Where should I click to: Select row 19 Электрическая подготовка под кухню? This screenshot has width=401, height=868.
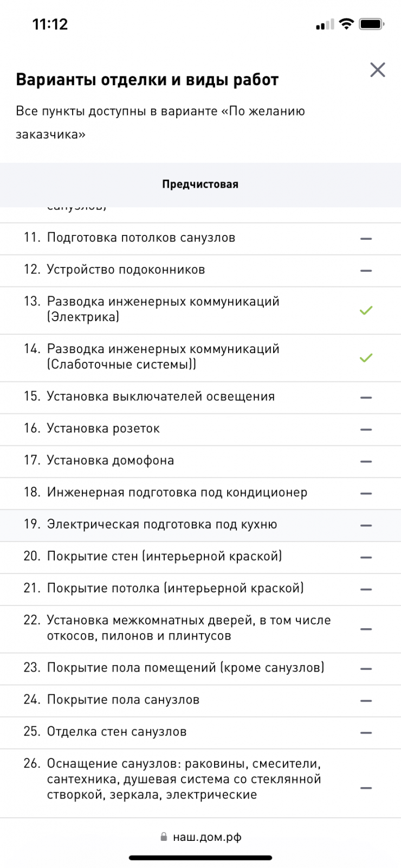[x=200, y=525]
